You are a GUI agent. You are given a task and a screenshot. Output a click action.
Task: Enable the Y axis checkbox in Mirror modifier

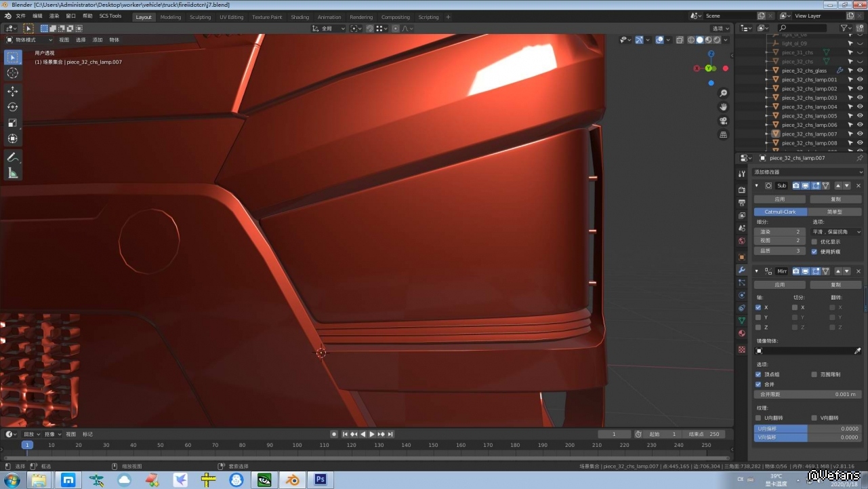tap(758, 317)
